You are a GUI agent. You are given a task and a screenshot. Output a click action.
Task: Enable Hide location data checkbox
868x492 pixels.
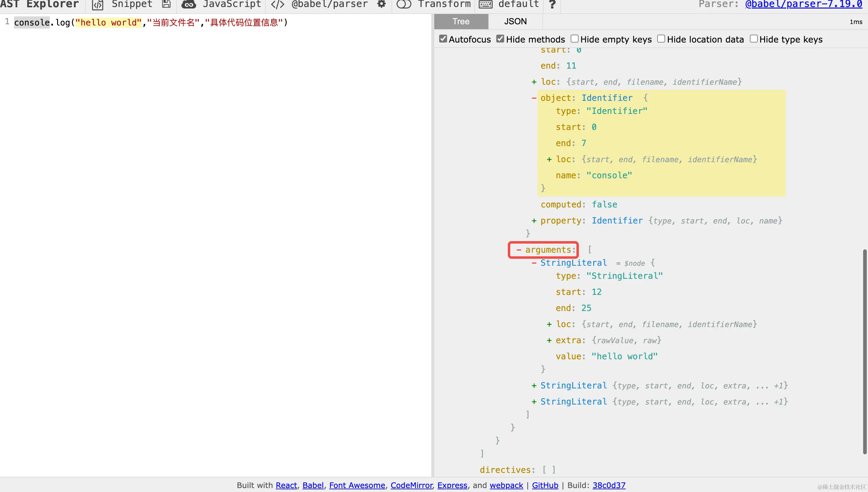pyautogui.click(x=661, y=39)
